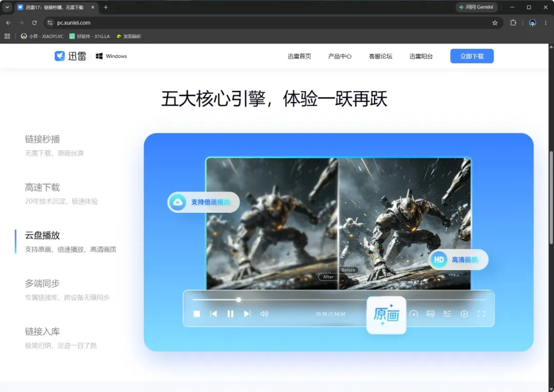This screenshot has height=392, width=554.
Task: Click the Before label on the video
Action: (x=348, y=270)
